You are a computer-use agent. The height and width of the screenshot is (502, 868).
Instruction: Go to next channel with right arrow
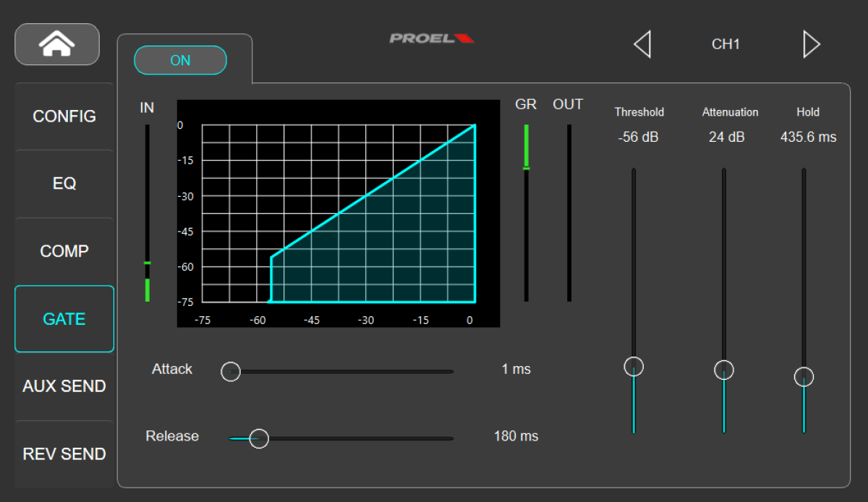[812, 44]
